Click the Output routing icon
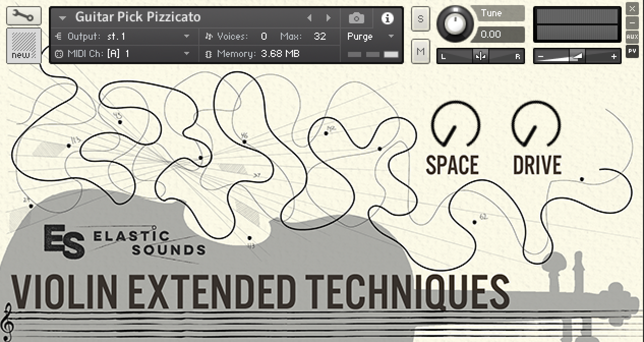Screen dimensions: 644x342 click(58, 37)
